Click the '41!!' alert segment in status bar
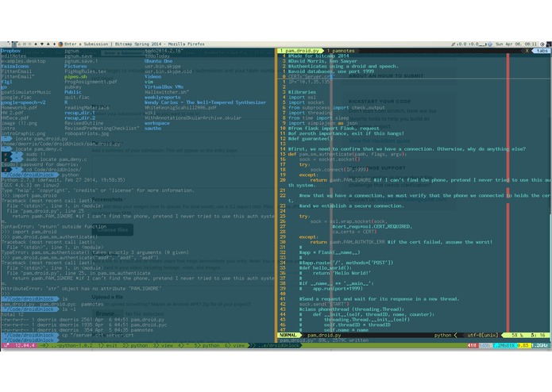The image size is (552, 392). click(472, 346)
